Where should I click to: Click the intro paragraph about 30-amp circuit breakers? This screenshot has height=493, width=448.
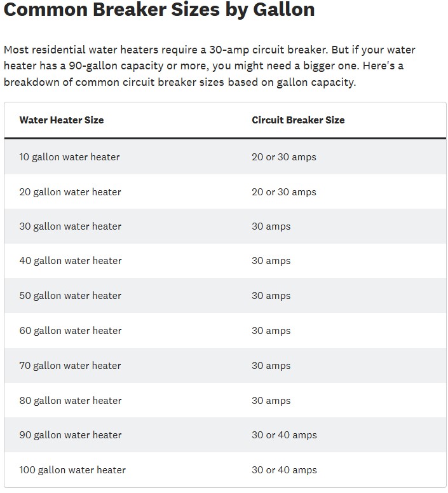[210, 66]
